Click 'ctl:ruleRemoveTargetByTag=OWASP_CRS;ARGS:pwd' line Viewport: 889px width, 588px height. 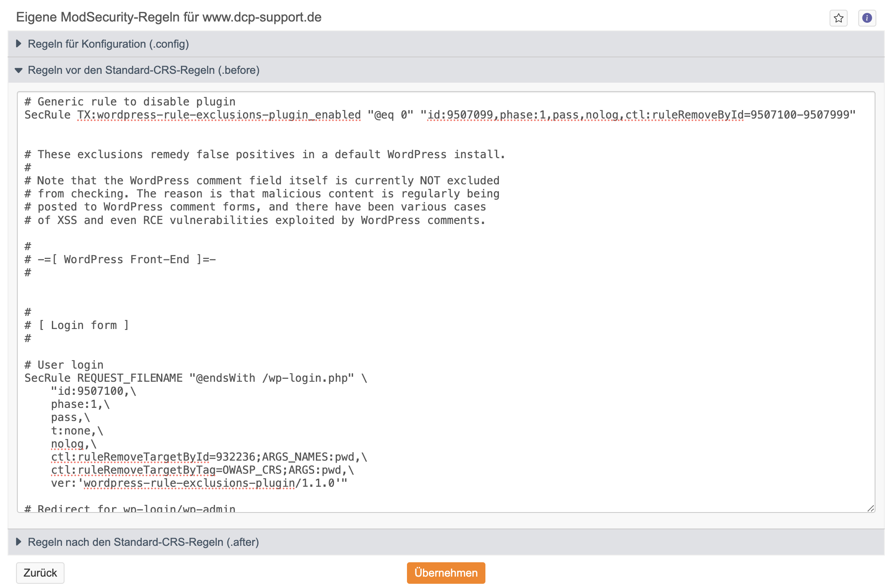tap(202, 470)
